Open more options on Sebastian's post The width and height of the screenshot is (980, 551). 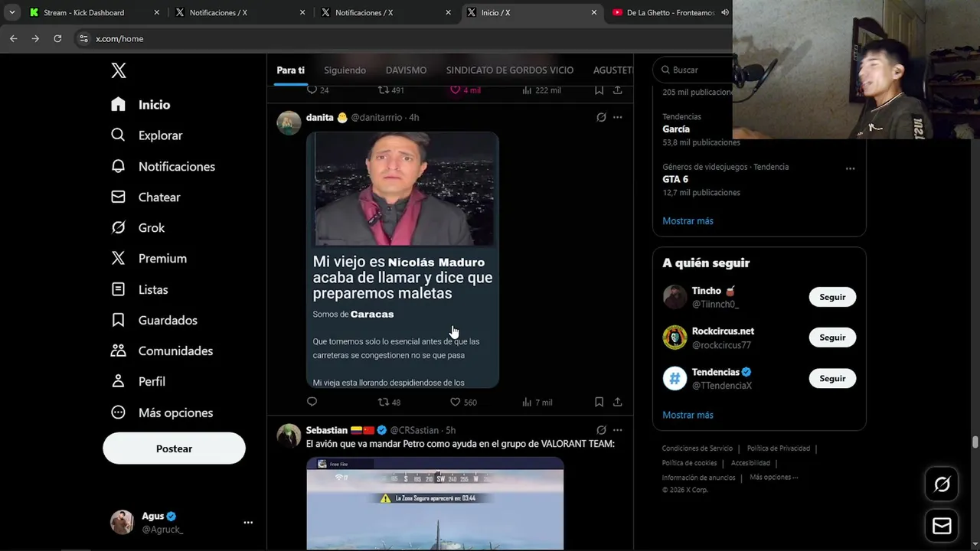pyautogui.click(x=617, y=430)
